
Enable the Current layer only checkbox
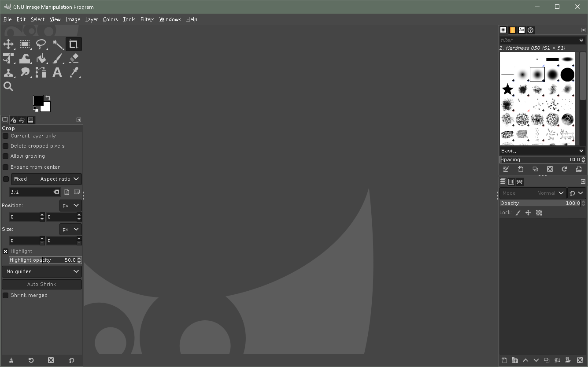click(6, 136)
